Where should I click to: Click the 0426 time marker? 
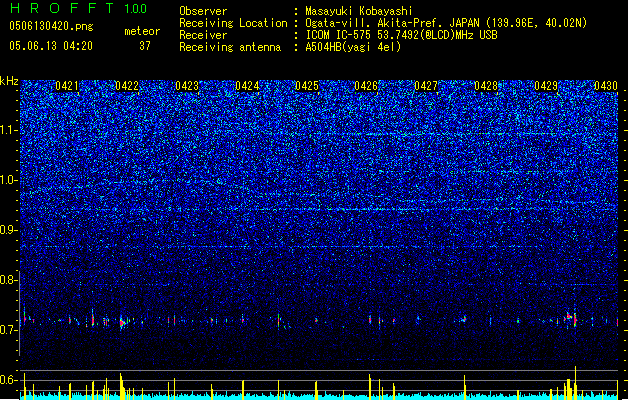click(x=366, y=86)
